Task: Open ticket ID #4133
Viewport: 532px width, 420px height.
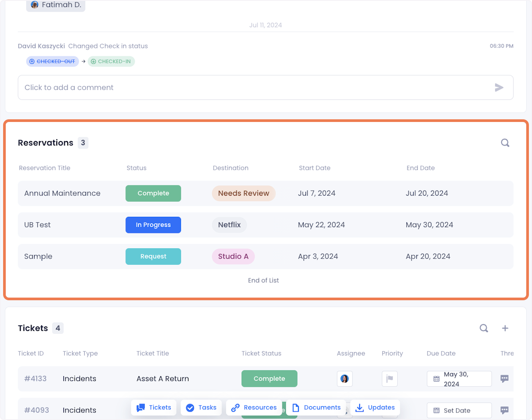Action: tap(35, 379)
